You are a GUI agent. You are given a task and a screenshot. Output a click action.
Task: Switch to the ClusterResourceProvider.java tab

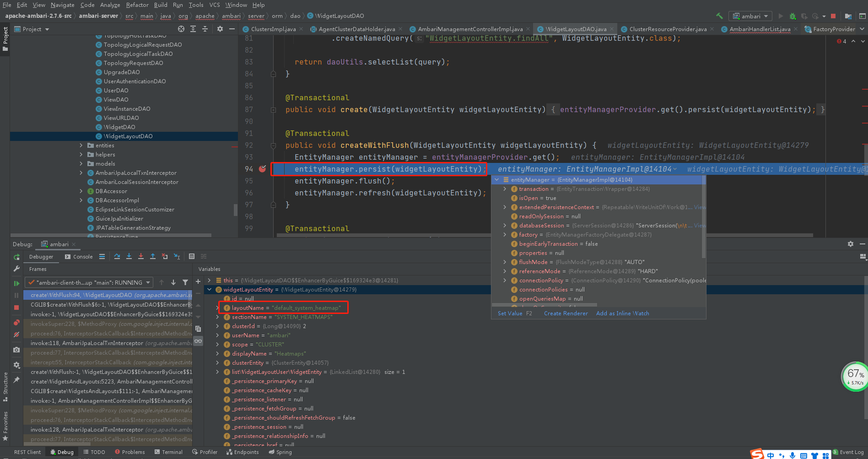tap(668, 29)
